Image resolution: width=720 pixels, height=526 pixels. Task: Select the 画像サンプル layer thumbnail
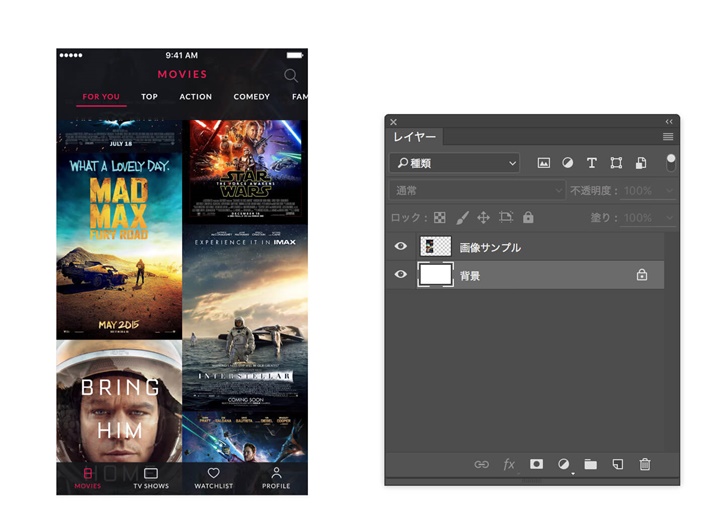(x=436, y=247)
